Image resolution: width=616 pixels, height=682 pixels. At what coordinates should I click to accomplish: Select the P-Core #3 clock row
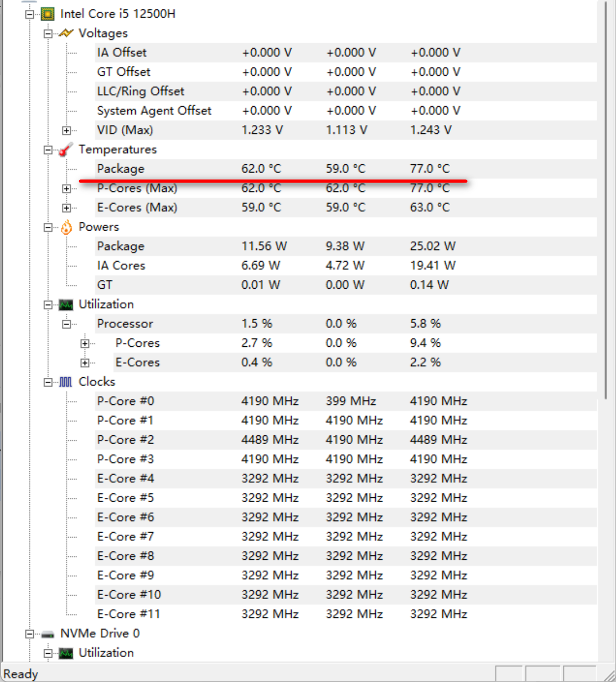coord(346,459)
